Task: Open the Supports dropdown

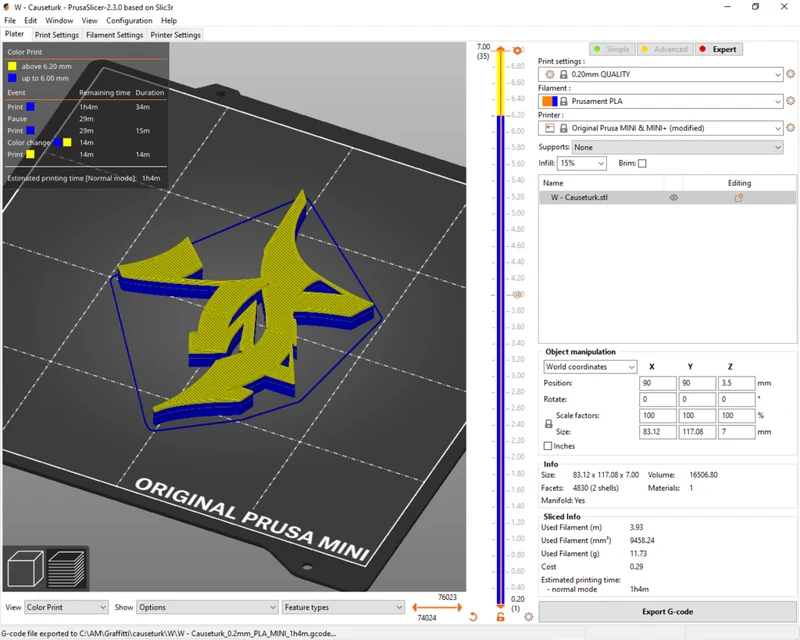Action: point(678,147)
